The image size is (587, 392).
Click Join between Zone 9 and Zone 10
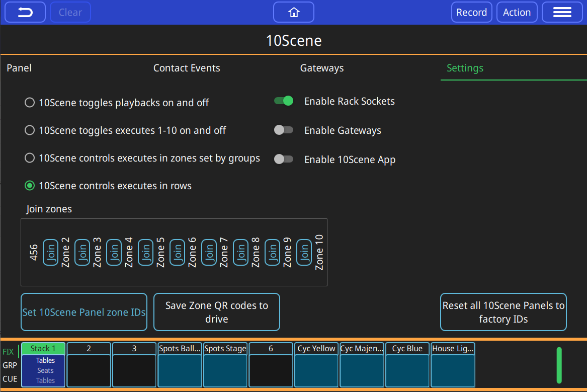pos(304,252)
